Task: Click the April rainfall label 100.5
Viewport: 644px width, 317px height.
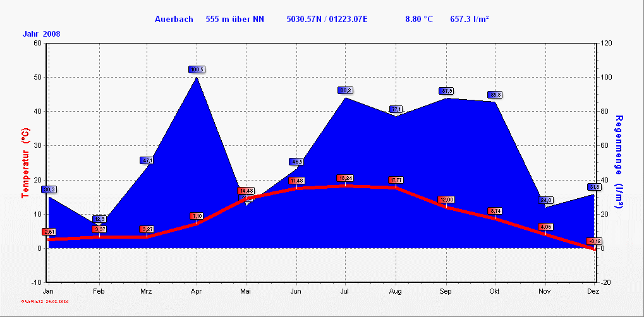Action: (x=197, y=69)
